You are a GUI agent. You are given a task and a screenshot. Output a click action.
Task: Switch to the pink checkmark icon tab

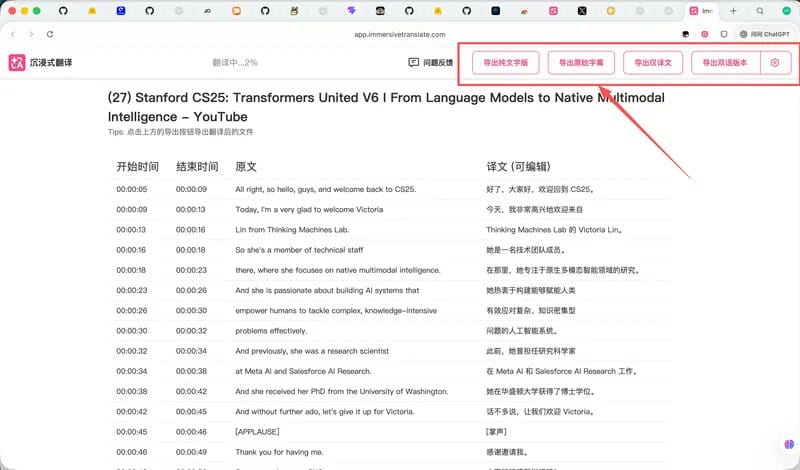point(554,11)
